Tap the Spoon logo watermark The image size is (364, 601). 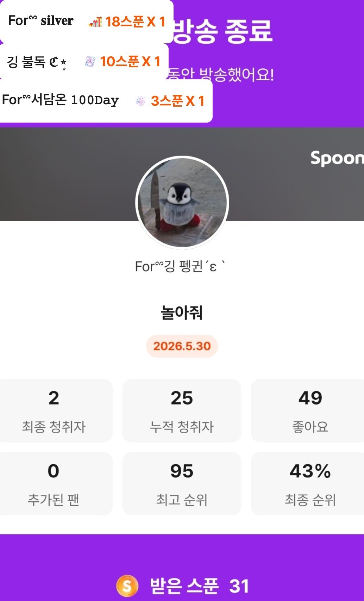(x=337, y=158)
